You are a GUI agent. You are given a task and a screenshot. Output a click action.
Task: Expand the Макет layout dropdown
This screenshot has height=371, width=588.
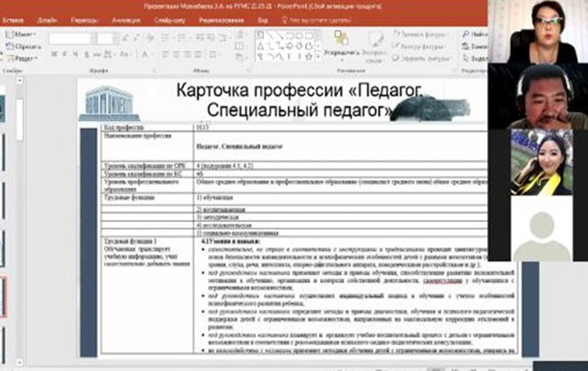[x=21, y=34]
